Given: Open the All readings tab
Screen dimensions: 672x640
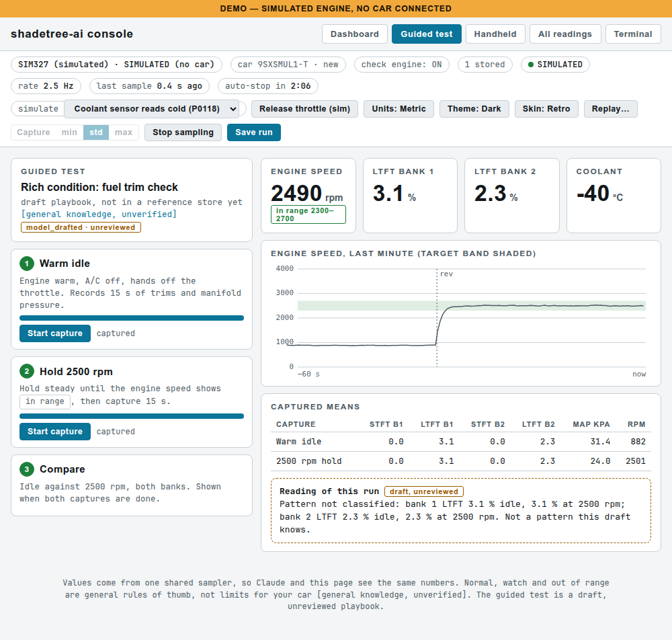Looking at the screenshot, I should point(565,34).
